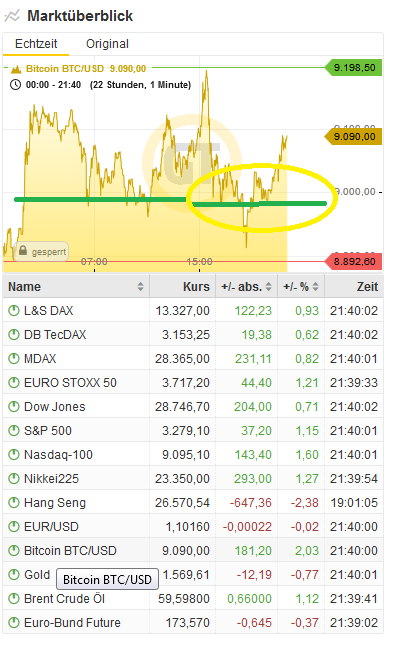Click the Gold price 1.569,61
Screen dimensions: 395x655
pos(186,575)
